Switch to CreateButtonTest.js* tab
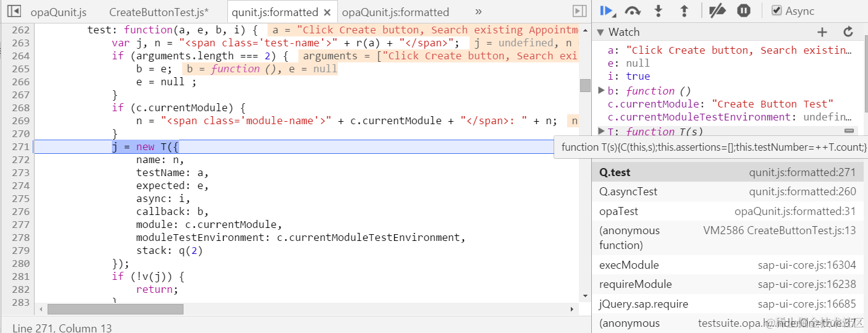Image resolution: width=868 pixels, height=333 pixels. pos(159,12)
